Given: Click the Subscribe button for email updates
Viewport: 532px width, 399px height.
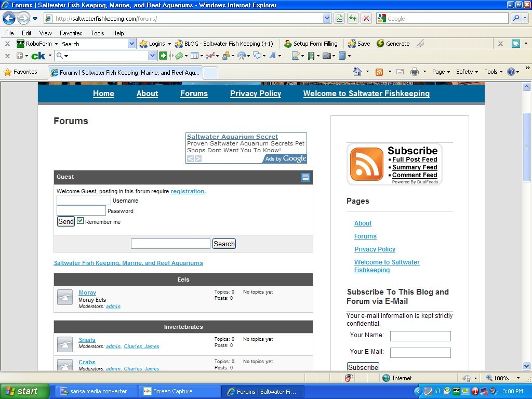Looking at the screenshot, I should [x=363, y=367].
